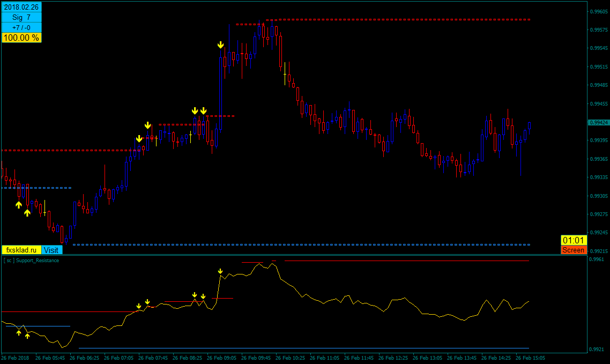Select the long blue dashed support line at bottom
This screenshot has width=610, height=364.
tap(300, 244)
